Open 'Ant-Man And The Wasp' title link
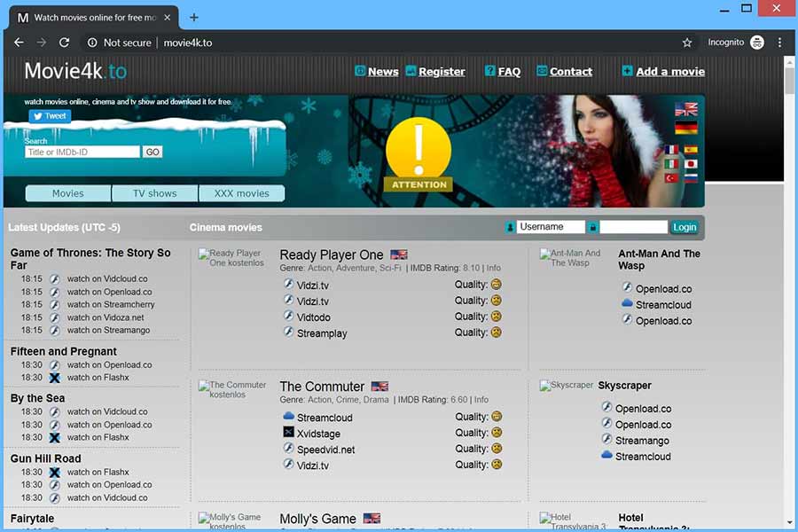 point(659,260)
